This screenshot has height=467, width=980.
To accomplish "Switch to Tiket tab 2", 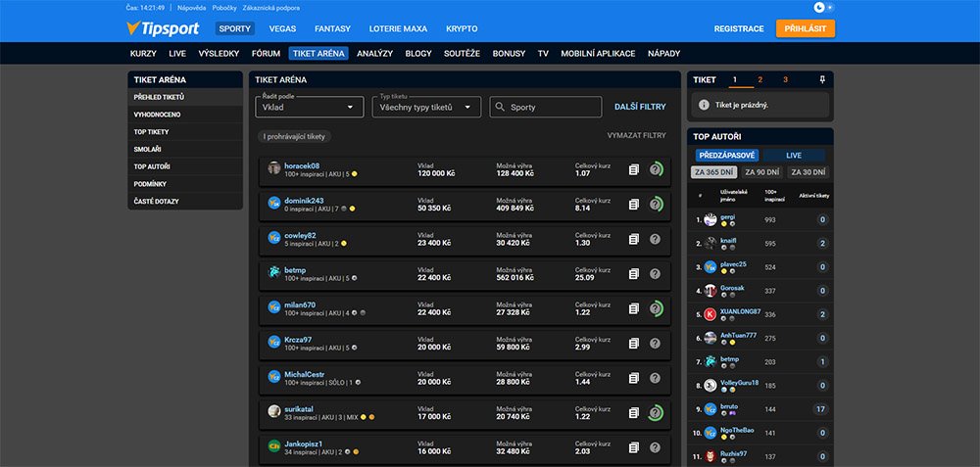I will coord(759,79).
